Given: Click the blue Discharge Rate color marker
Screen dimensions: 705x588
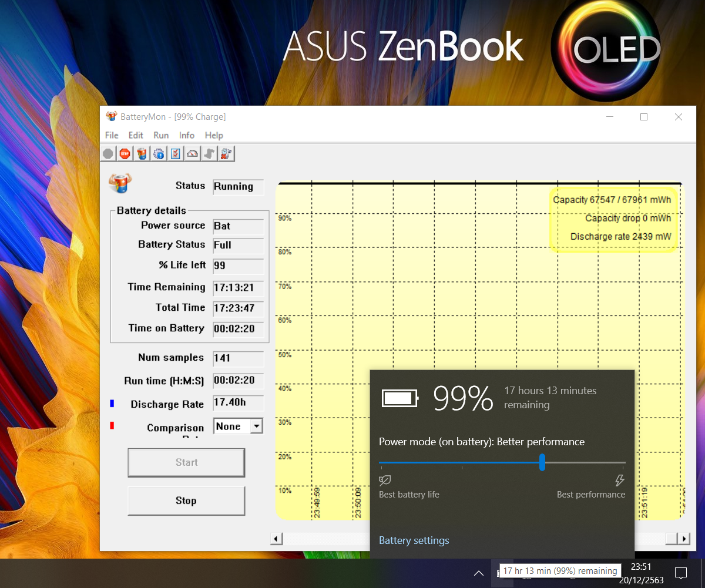Looking at the screenshot, I should point(112,404).
